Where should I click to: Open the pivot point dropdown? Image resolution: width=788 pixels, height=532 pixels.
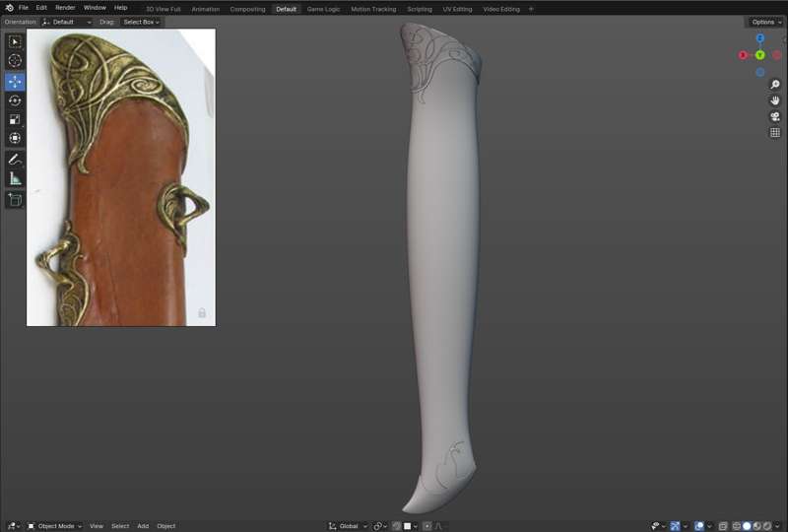(x=379, y=526)
